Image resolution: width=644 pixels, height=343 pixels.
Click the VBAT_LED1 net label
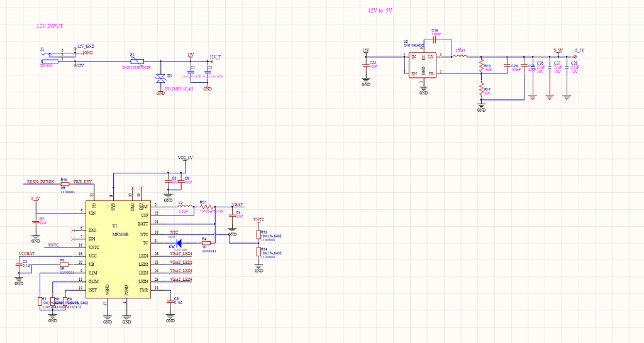pyautogui.click(x=180, y=253)
